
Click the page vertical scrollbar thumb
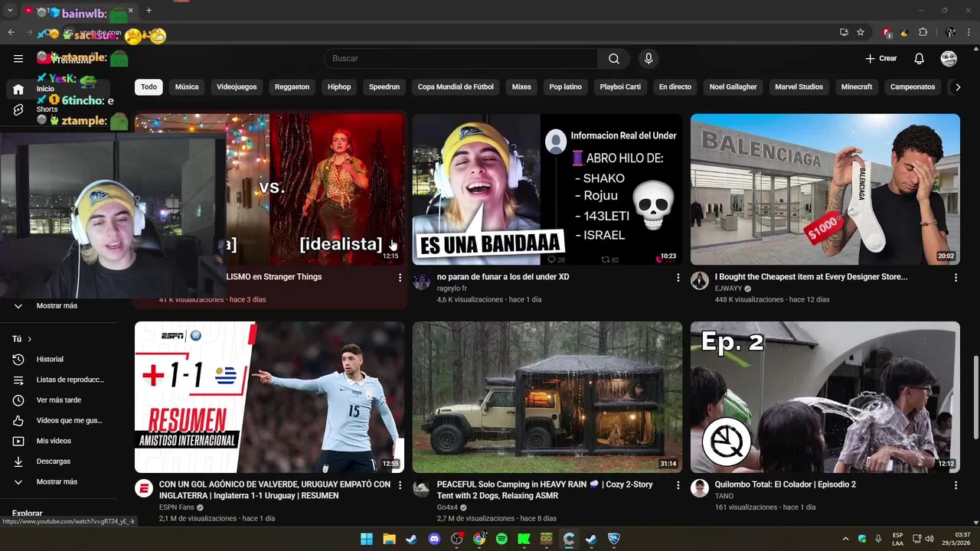click(975, 398)
